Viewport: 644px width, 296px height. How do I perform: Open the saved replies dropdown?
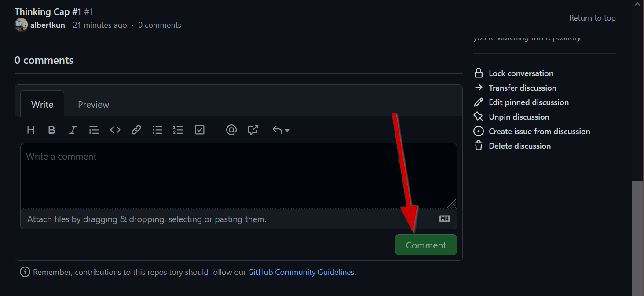tap(281, 130)
